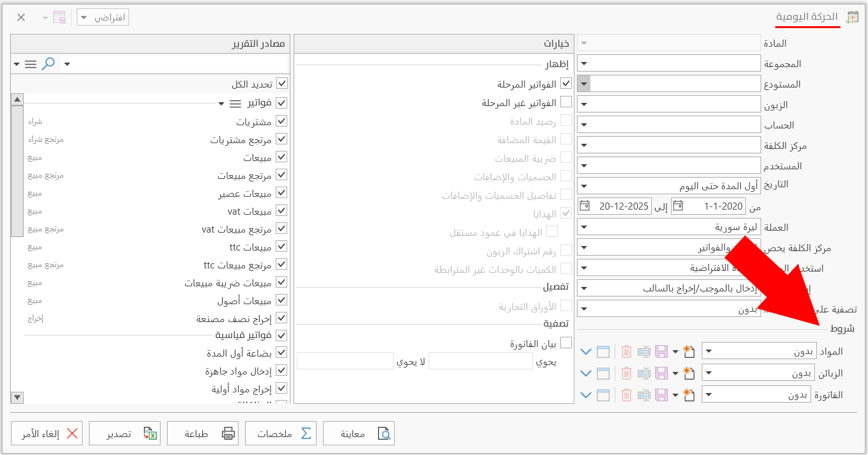Click the new condition icon on المواد row

(x=689, y=350)
